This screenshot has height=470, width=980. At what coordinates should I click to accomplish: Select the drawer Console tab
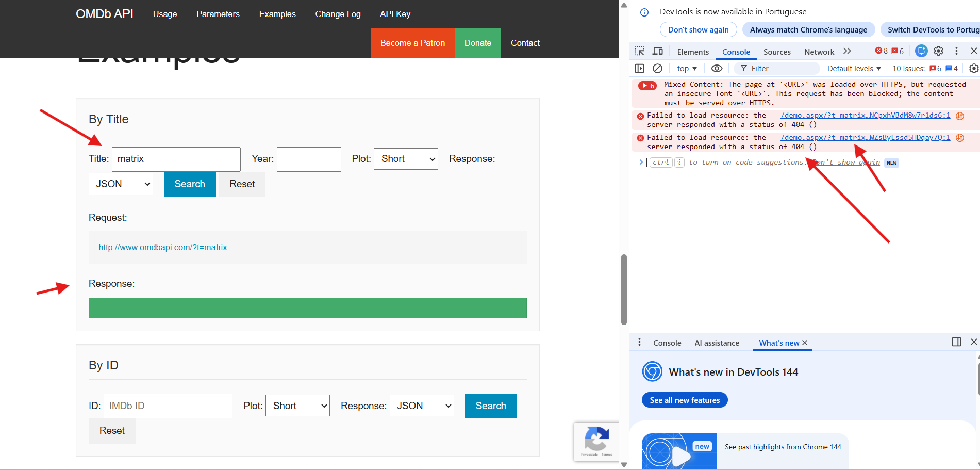(x=667, y=343)
